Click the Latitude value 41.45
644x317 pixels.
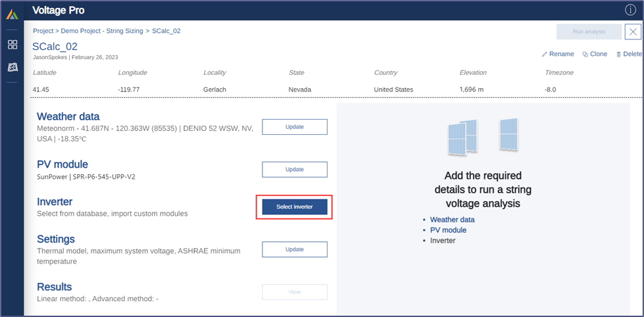[40, 89]
